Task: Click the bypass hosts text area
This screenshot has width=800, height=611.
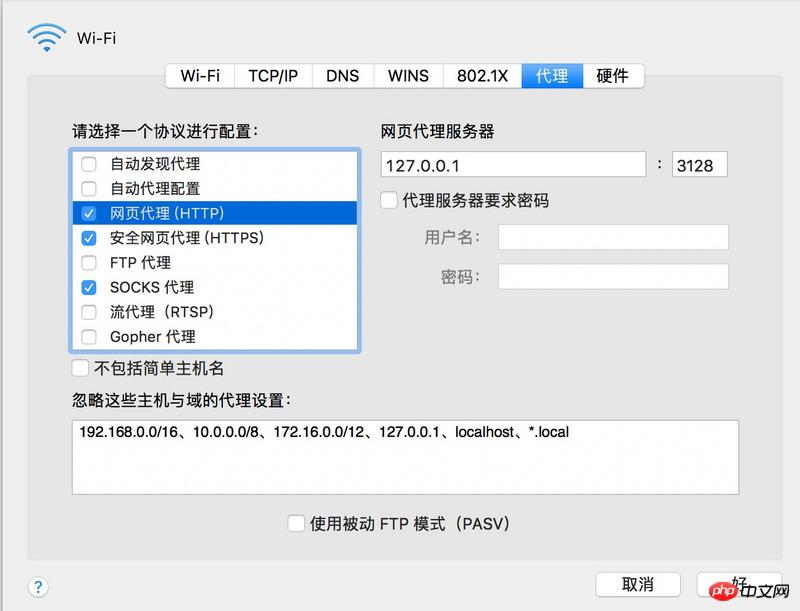Action: [x=406, y=457]
